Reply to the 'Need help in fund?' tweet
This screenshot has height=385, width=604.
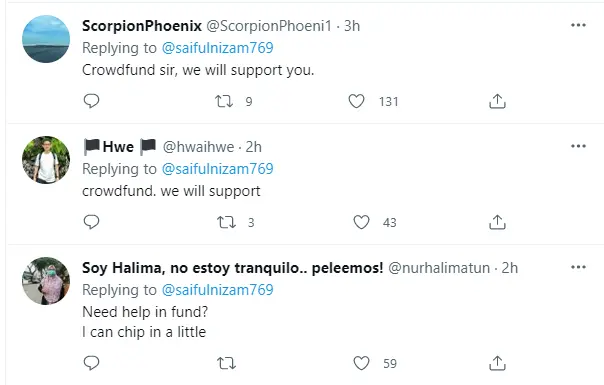91,363
